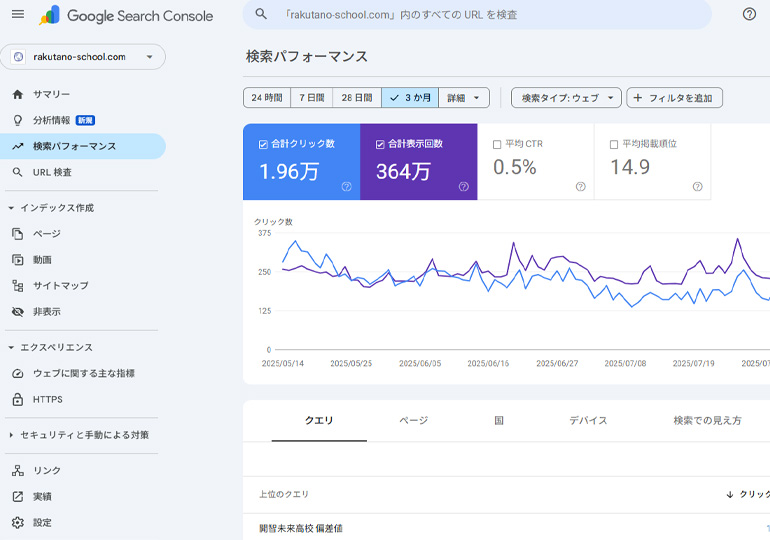Image resolution: width=770 pixels, height=540 pixels.
Task: Enable 平均掲載順位 checkbox
Action: coord(614,144)
